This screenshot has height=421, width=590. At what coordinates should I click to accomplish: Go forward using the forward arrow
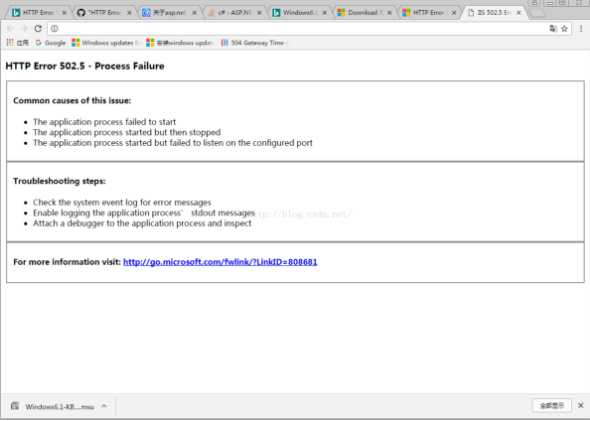tap(24, 29)
